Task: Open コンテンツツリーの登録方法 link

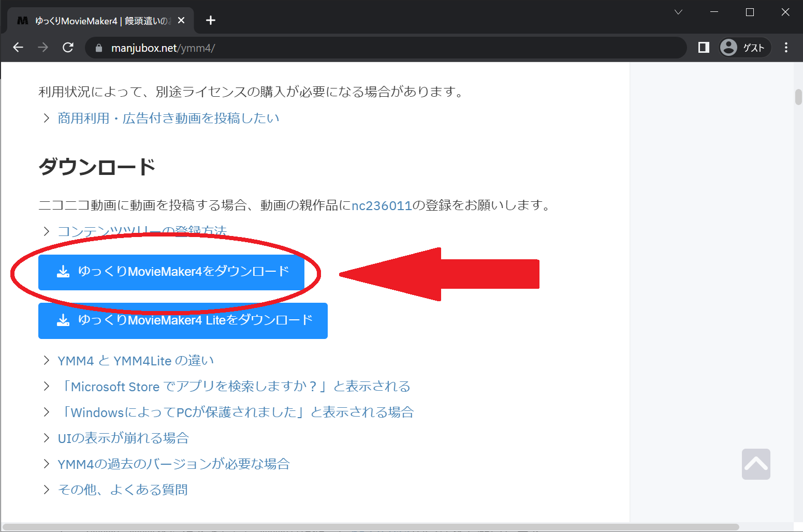Action: point(142,231)
